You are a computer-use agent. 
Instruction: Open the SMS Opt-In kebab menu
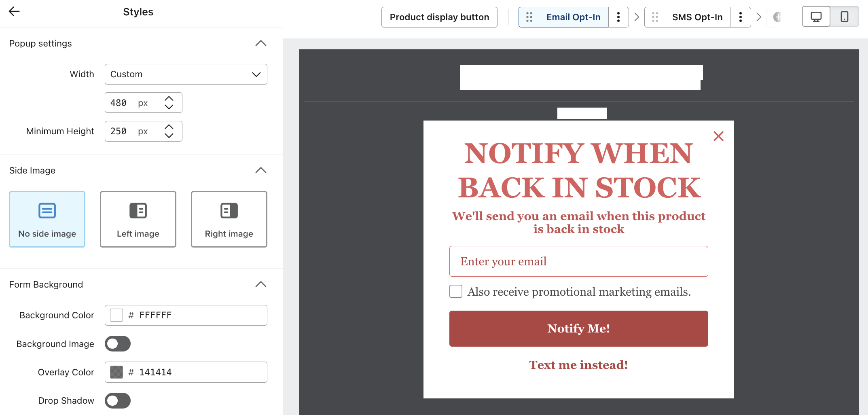(x=741, y=17)
